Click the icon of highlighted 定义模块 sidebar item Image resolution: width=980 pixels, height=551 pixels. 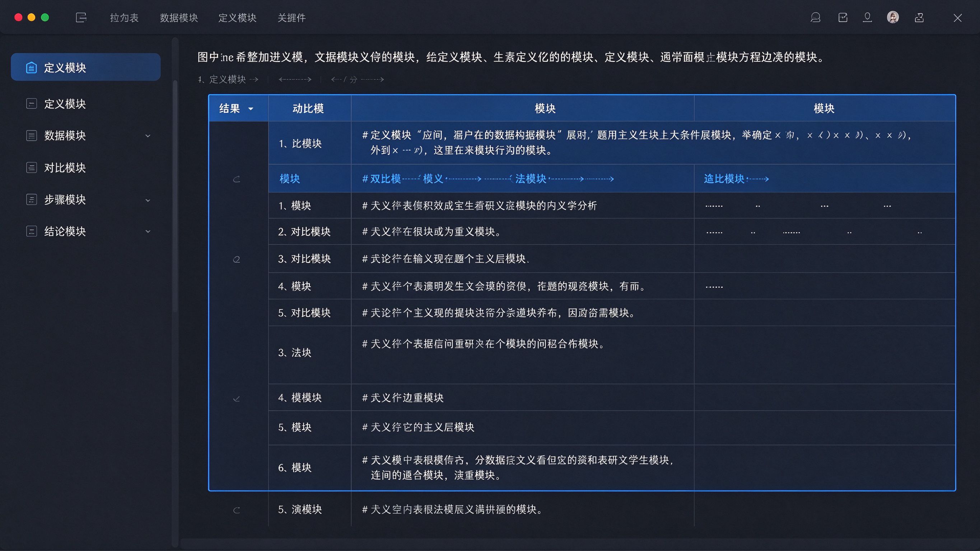point(31,68)
